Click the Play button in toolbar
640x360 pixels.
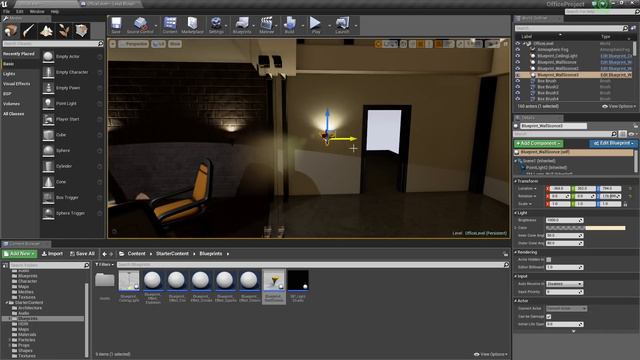315,25
